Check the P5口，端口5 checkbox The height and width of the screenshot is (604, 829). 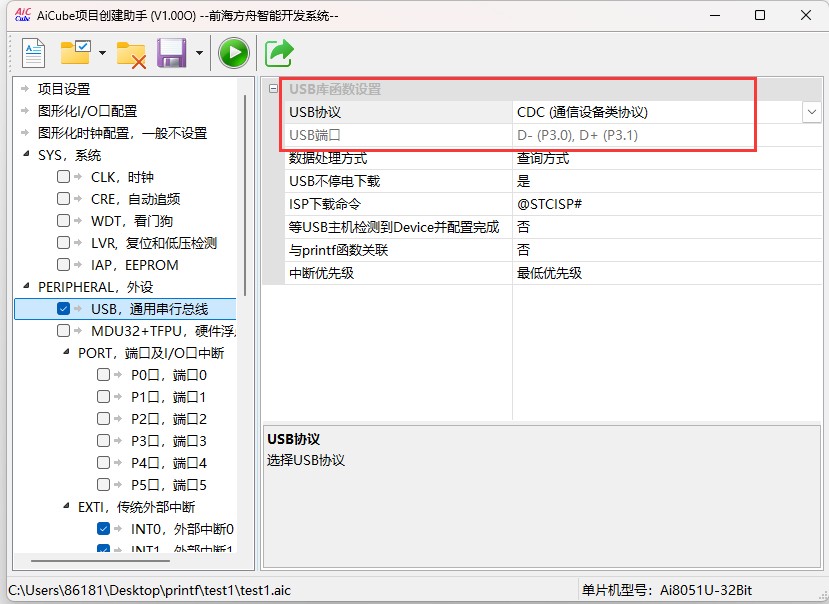pos(104,484)
